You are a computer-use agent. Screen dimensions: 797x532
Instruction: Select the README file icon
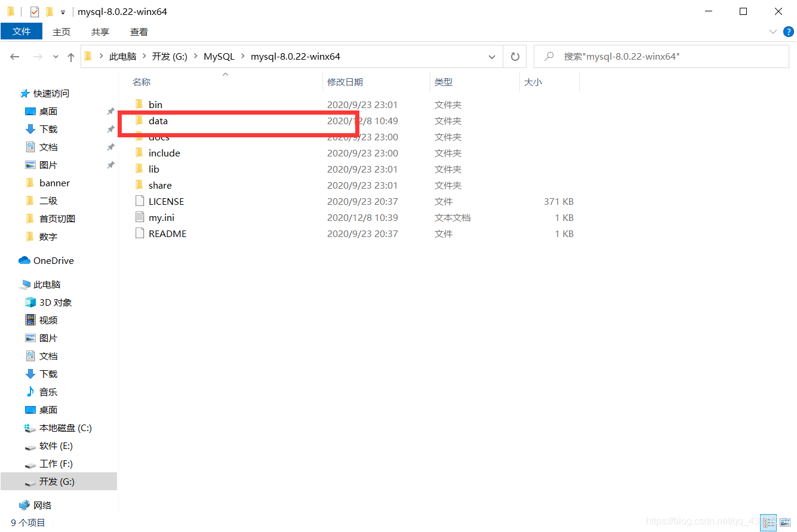point(139,233)
